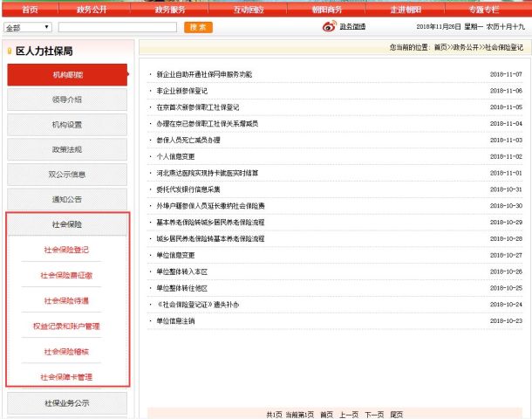Open the 政务公开 navigation tab
This screenshot has height=419, width=532.
92,10
